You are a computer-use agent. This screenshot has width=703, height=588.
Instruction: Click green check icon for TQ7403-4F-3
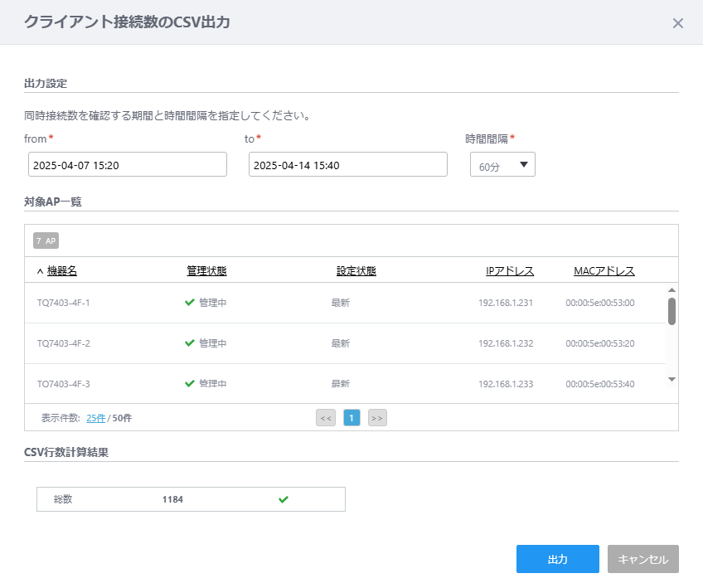190,383
